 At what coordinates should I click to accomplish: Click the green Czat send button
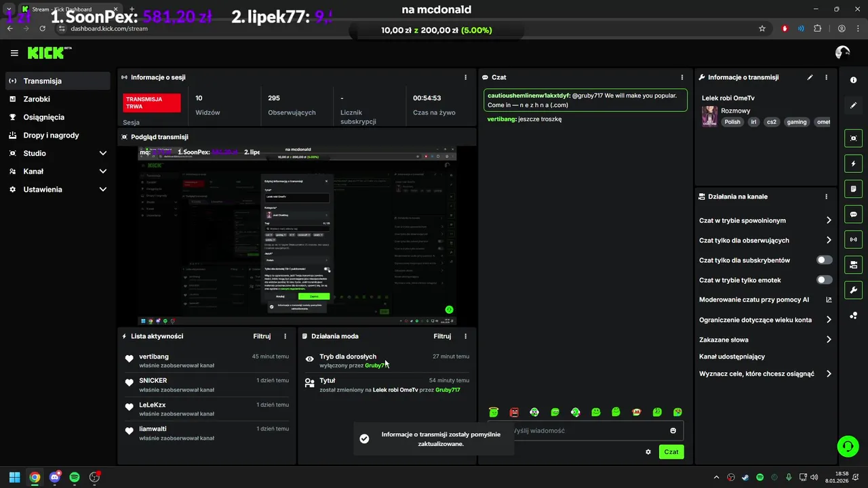[671, 452]
